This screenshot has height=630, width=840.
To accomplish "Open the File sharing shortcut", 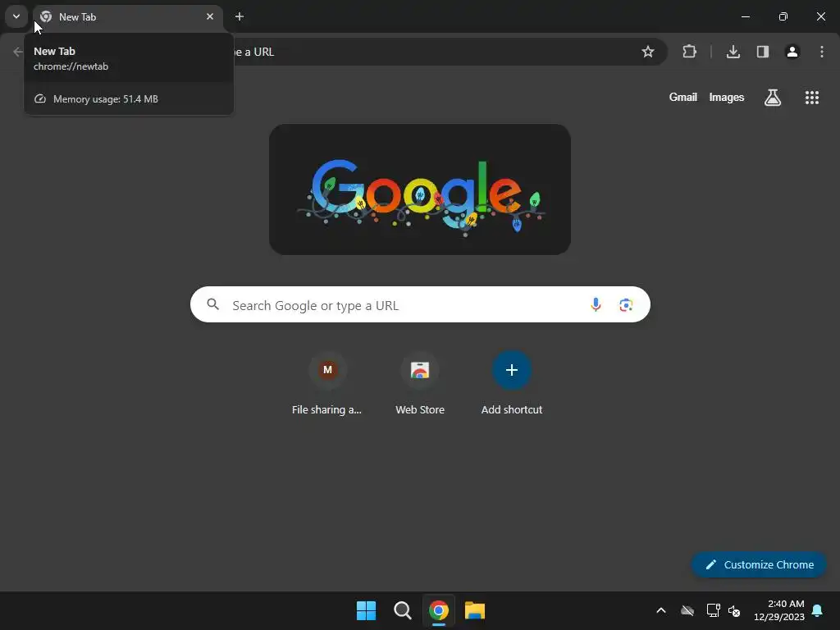I will point(326,384).
